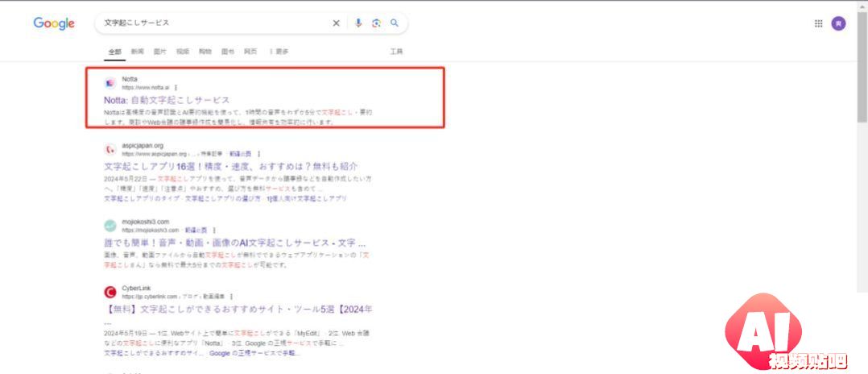Switch to the 网页 tab
Image resolution: width=868 pixels, height=374 pixels.
[x=250, y=52]
